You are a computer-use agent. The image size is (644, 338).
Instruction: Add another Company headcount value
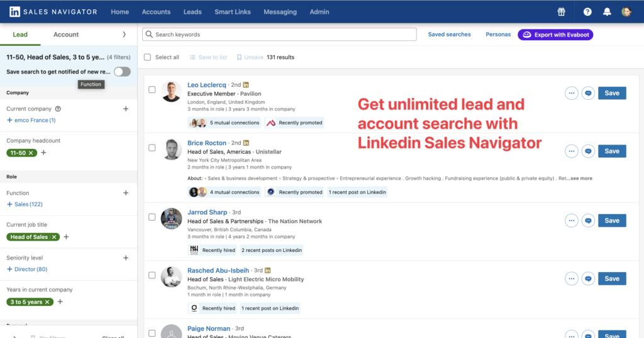point(43,153)
